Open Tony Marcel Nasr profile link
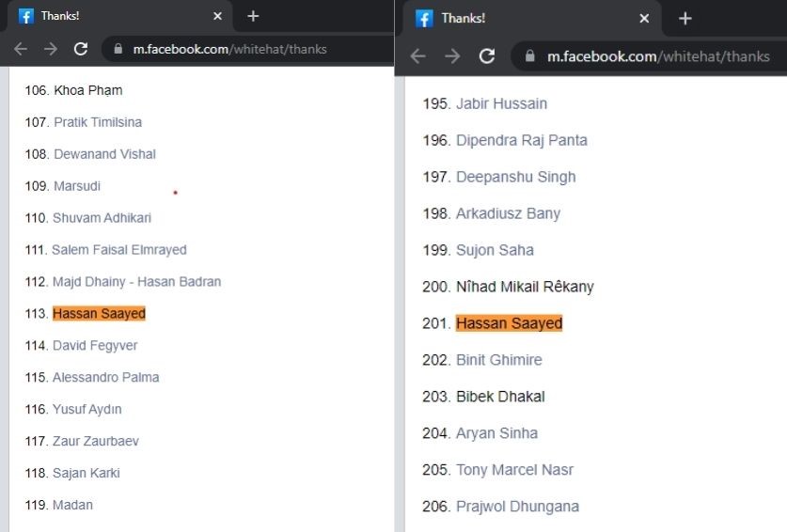 click(x=514, y=470)
